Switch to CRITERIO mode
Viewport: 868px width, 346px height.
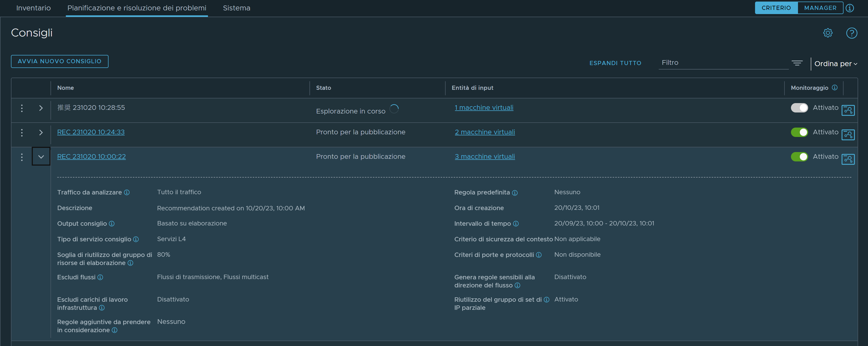(776, 8)
